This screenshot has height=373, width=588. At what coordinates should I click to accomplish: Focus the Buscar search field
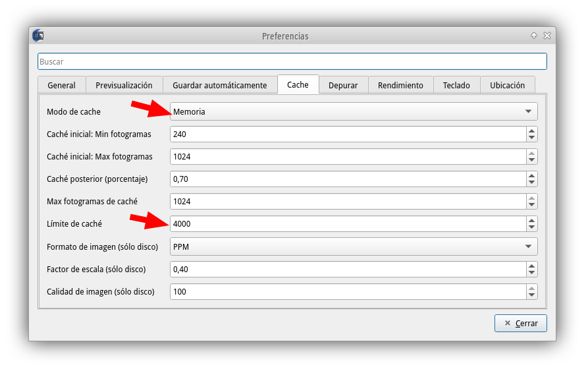(292, 61)
